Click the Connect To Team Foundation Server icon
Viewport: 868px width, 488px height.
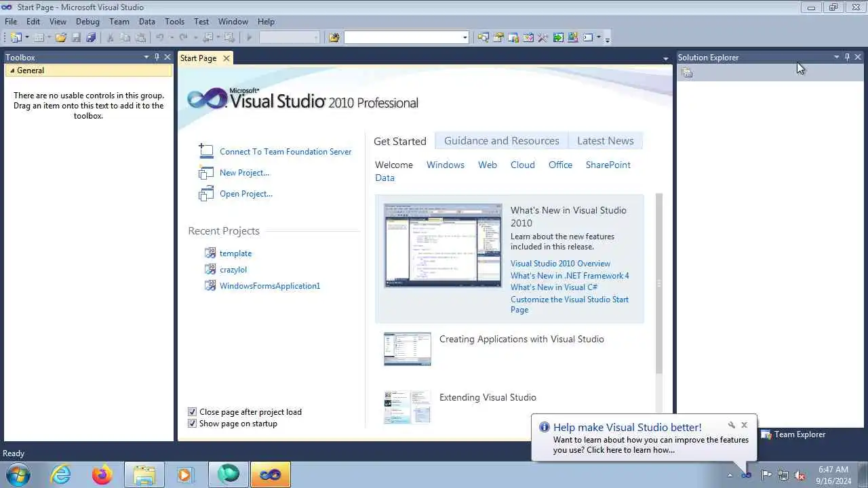coord(205,151)
